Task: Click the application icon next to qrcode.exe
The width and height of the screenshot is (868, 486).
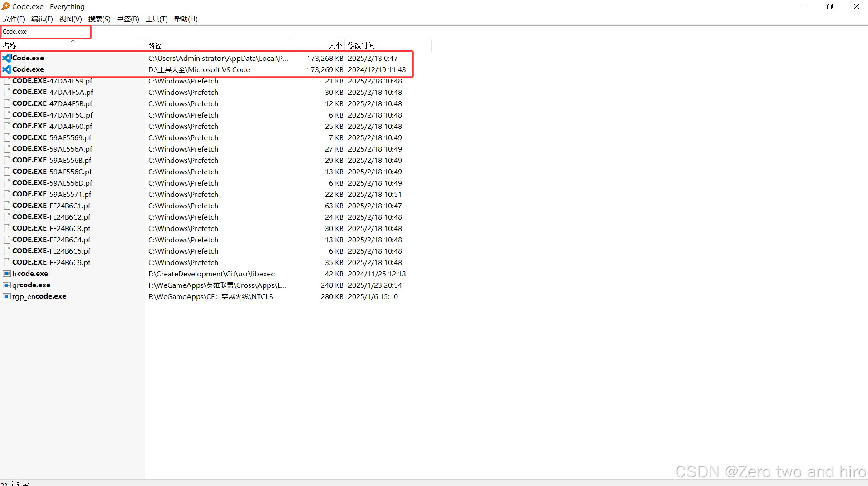Action: pyautogui.click(x=7, y=285)
